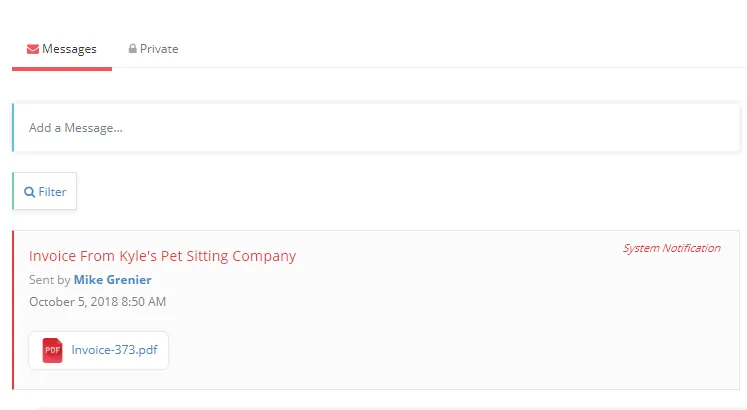Viewport: 747px width, 410px height.
Task: Switch to the Private tab
Action: 153,49
